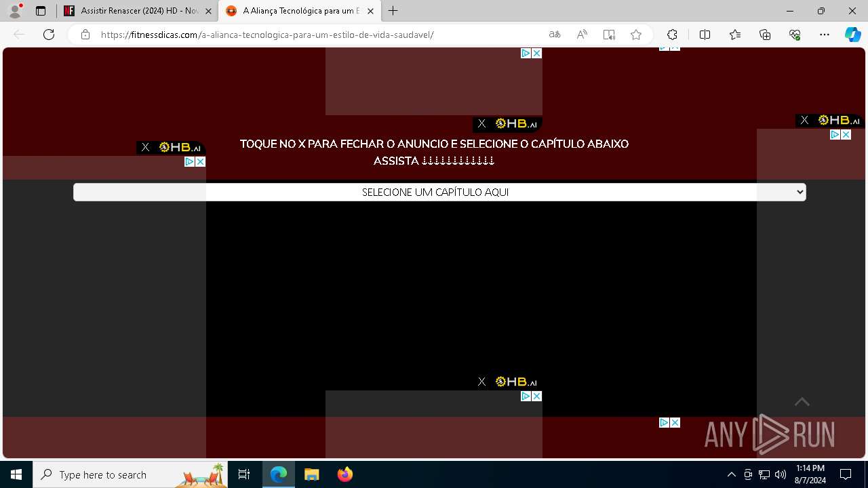This screenshot has height=488, width=868.
Task: Add this page to favorites star
Action: tap(636, 35)
